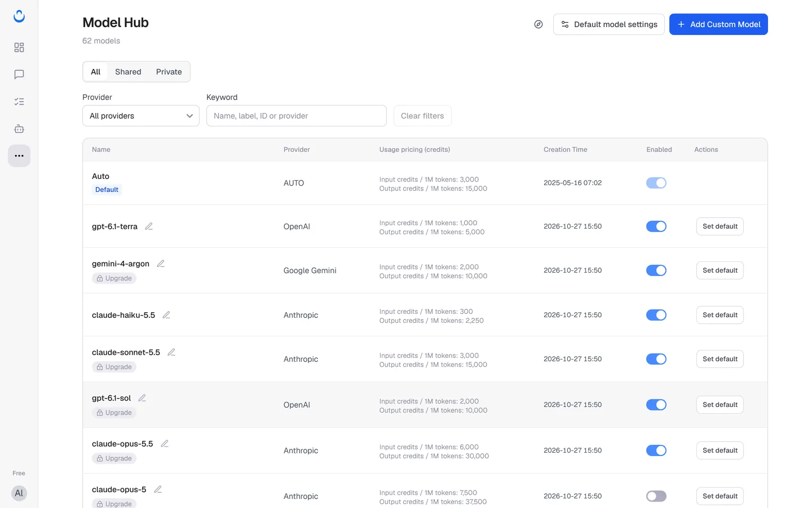Click the Clear filters button

[x=422, y=116]
